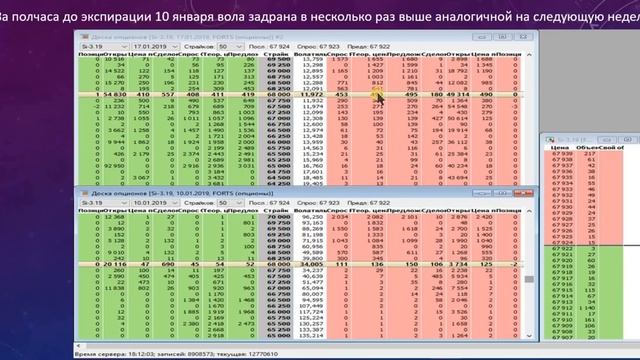Click volume 1 140 in the order book
The width and height of the screenshot is (640, 360).
point(587,308)
